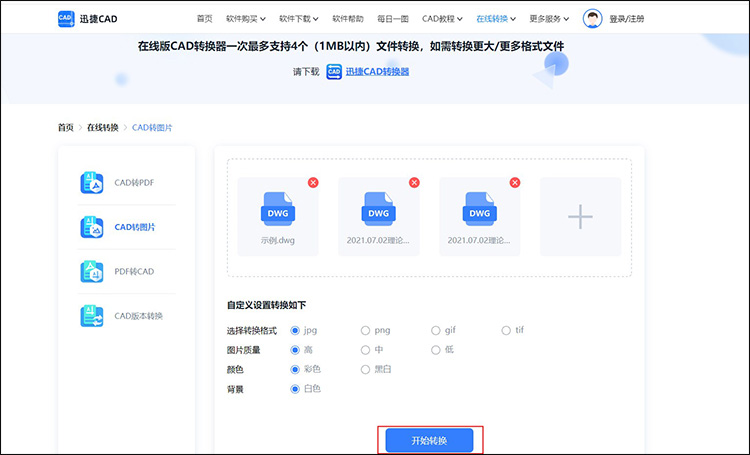Open 首页 in top navigation
The image size is (750, 455).
coord(205,19)
